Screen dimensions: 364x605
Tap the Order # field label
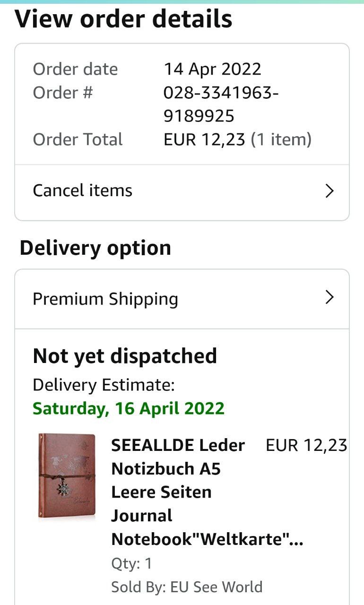pos(62,93)
